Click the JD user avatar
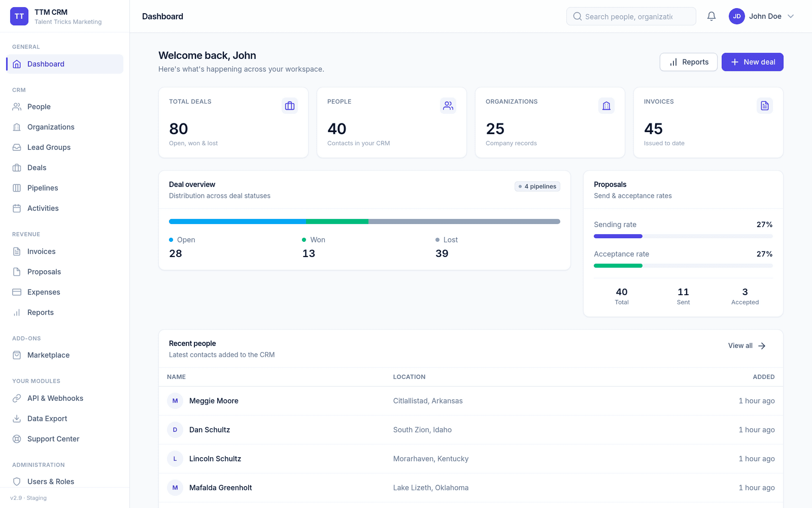812x508 pixels. point(737,16)
